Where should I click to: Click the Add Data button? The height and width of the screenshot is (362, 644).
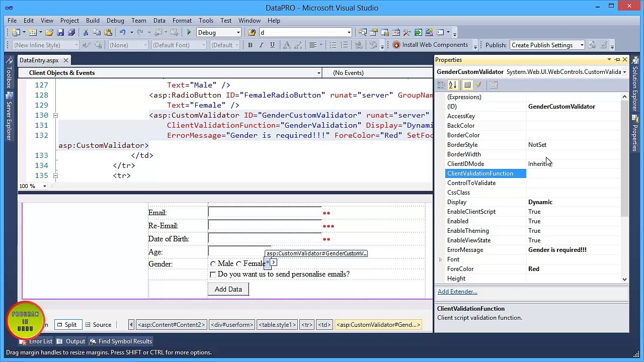tap(228, 289)
